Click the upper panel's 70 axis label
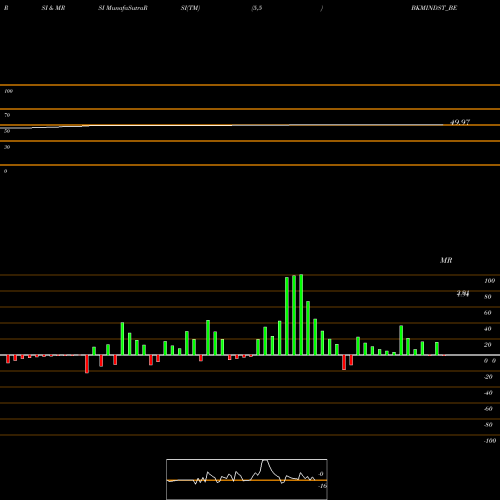500x500 pixels. pos(7,115)
